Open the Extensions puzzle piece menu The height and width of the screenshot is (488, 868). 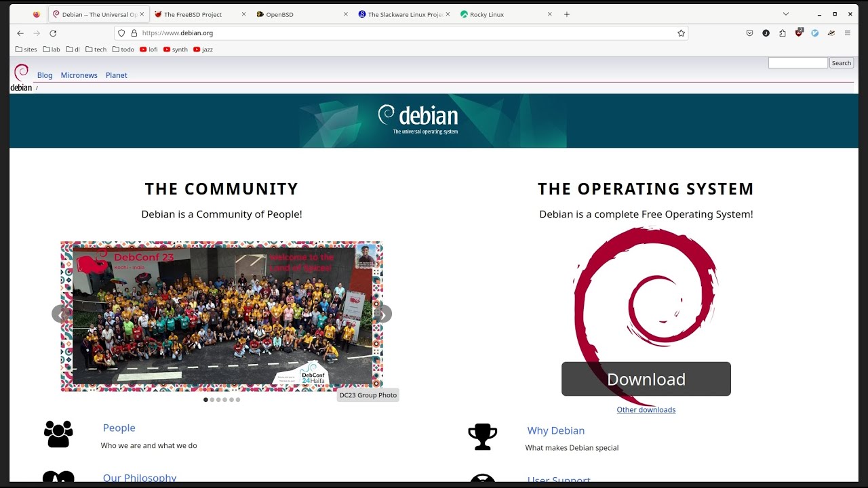tap(782, 33)
